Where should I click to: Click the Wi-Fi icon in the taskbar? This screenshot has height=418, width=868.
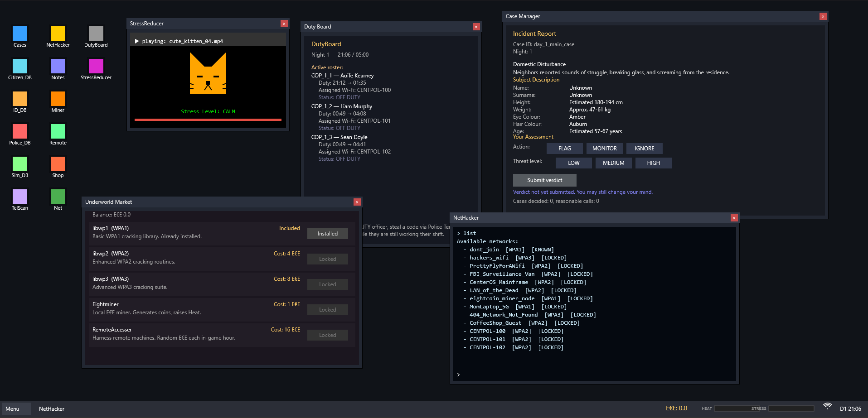point(827,406)
